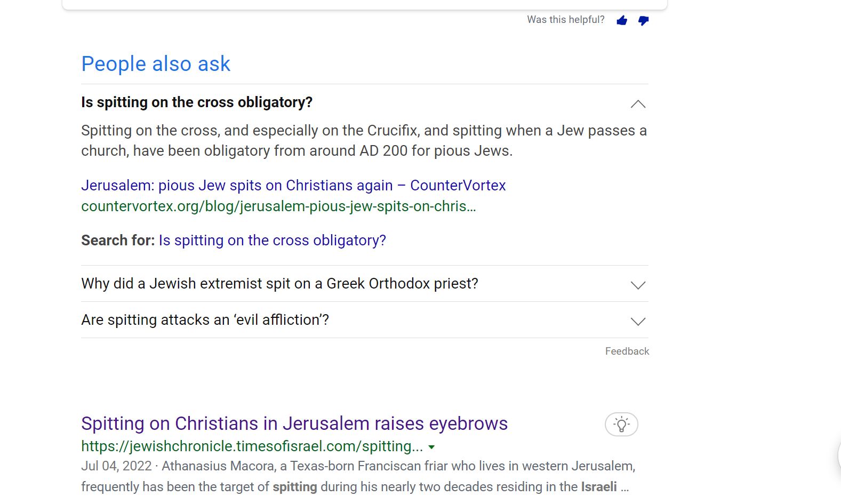Click the Feedback link below questions
This screenshot has width=841, height=504.
[627, 351]
